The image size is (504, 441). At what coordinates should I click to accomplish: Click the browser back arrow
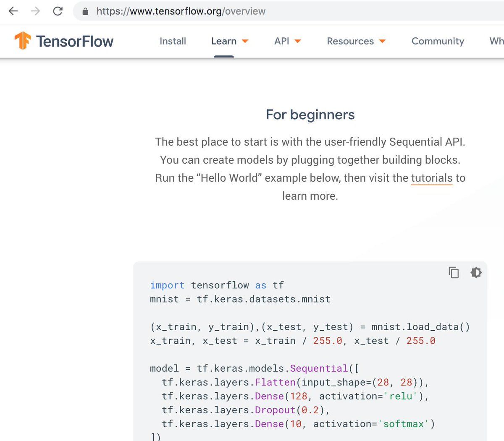13,11
